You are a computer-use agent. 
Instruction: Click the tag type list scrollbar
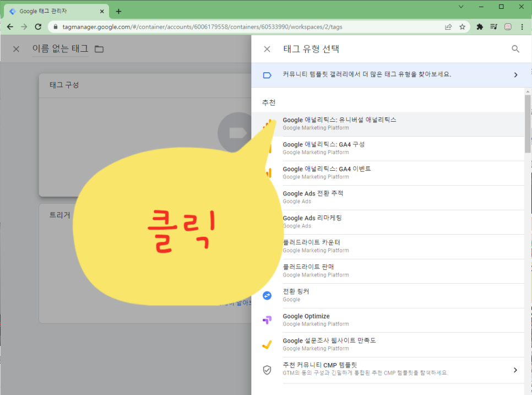tap(528, 124)
